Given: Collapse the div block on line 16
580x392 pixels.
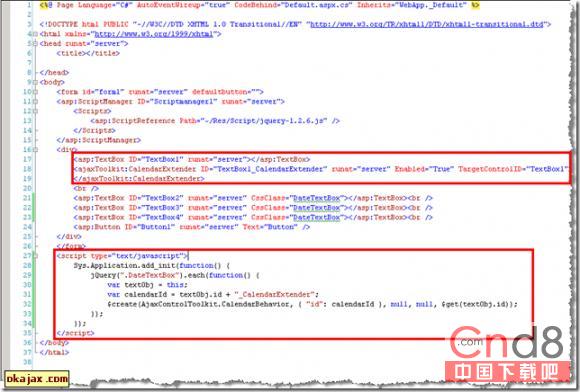Looking at the screenshot, I should click(x=35, y=149).
